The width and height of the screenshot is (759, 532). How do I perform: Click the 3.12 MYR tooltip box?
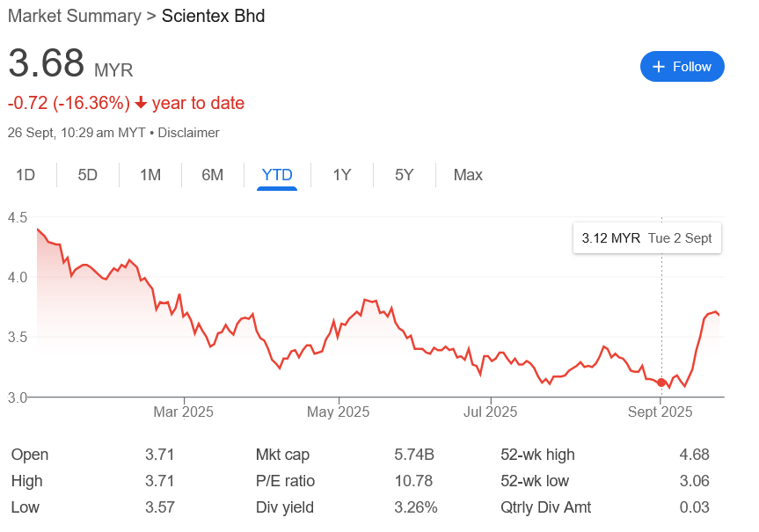(x=646, y=238)
